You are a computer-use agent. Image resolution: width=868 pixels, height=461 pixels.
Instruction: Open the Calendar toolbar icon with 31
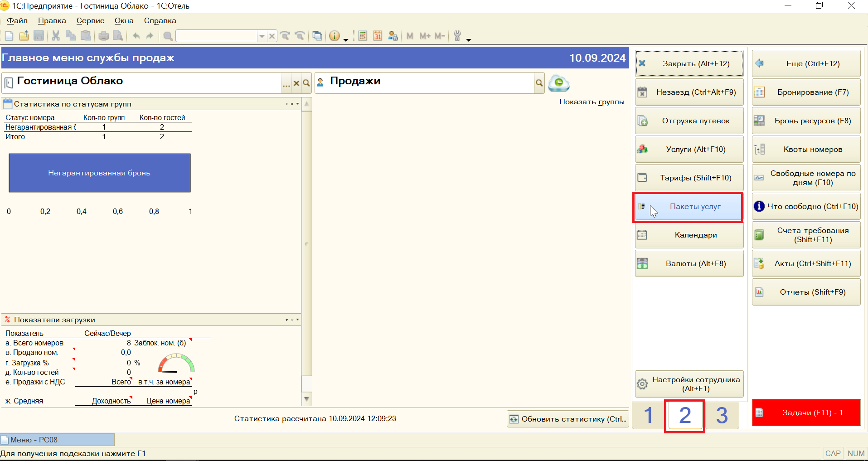coord(378,36)
